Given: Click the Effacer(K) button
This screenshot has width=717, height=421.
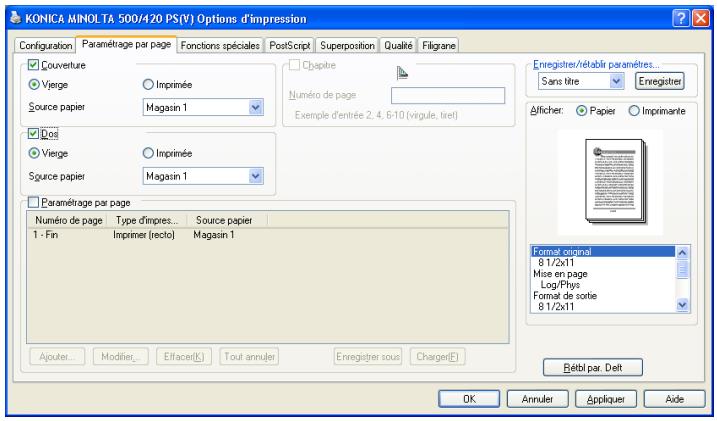Looking at the screenshot, I should [184, 357].
